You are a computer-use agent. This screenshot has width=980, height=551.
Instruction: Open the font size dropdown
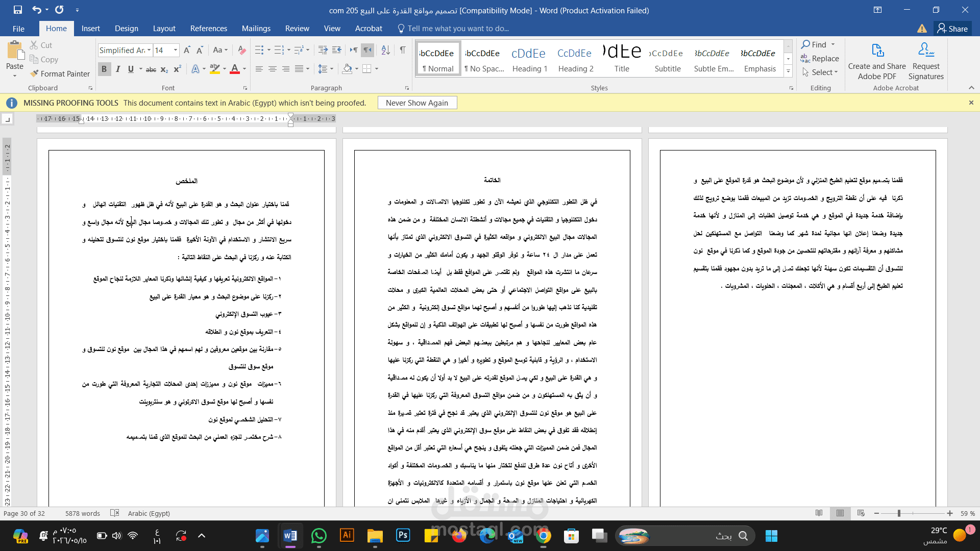(176, 50)
